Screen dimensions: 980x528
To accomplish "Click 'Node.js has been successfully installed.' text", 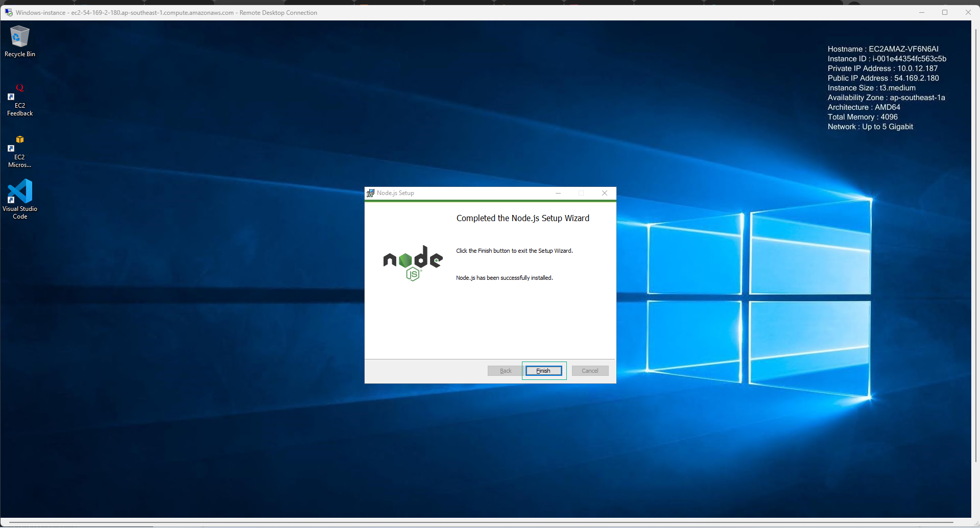I will coord(505,278).
